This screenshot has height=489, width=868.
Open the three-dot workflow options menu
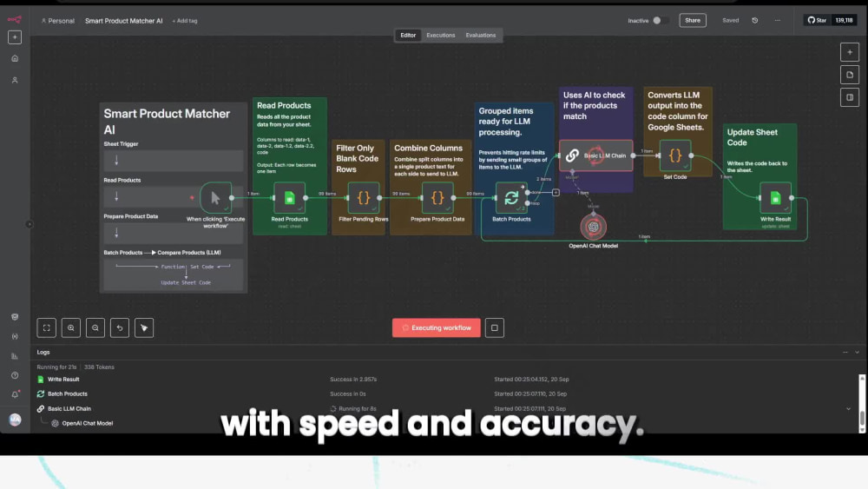click(x=777, y=21)
